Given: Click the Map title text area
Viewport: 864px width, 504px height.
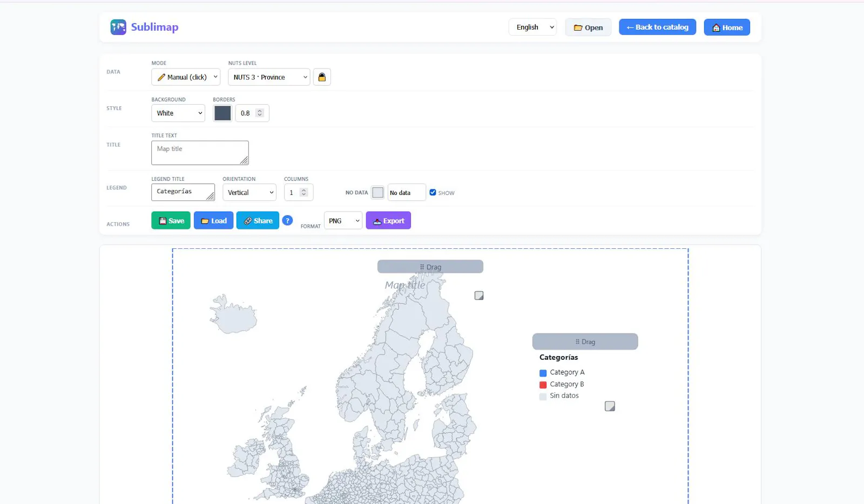Looking at the screenshot, I should [x=200, y=153].
